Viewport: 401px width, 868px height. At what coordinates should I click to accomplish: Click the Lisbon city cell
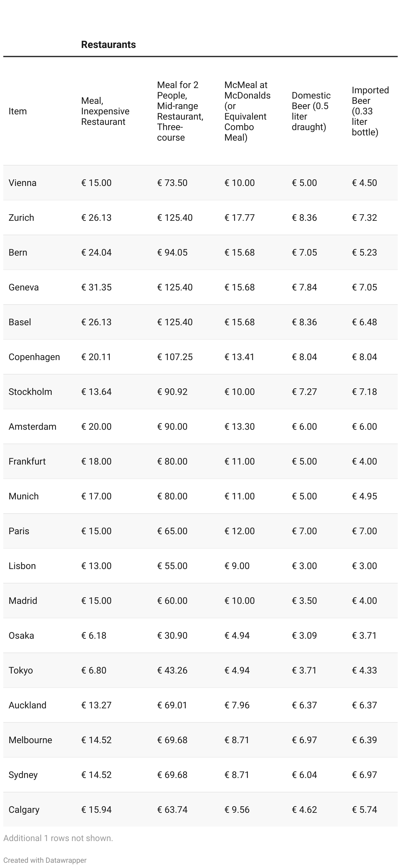22,566
